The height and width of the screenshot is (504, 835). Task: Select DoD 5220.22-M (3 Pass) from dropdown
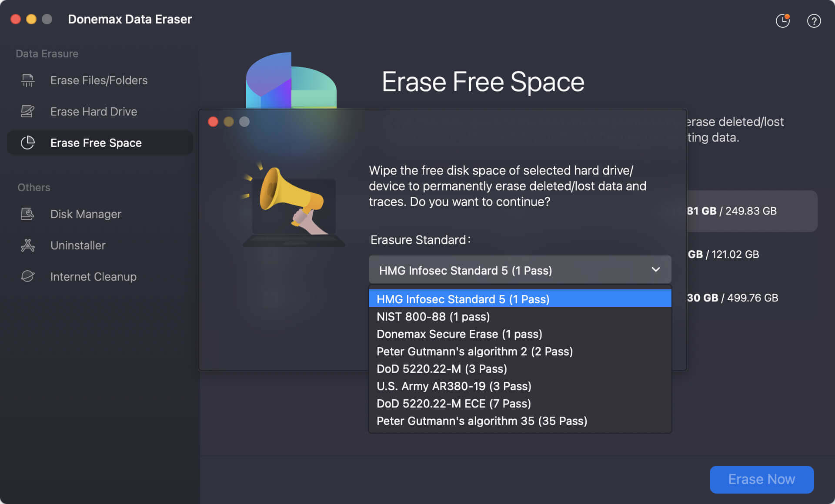click(x=441, y=368)
